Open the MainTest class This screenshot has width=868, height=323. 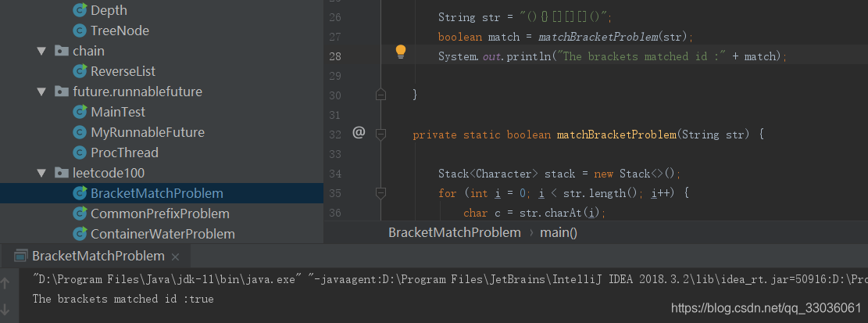(118, 112)
